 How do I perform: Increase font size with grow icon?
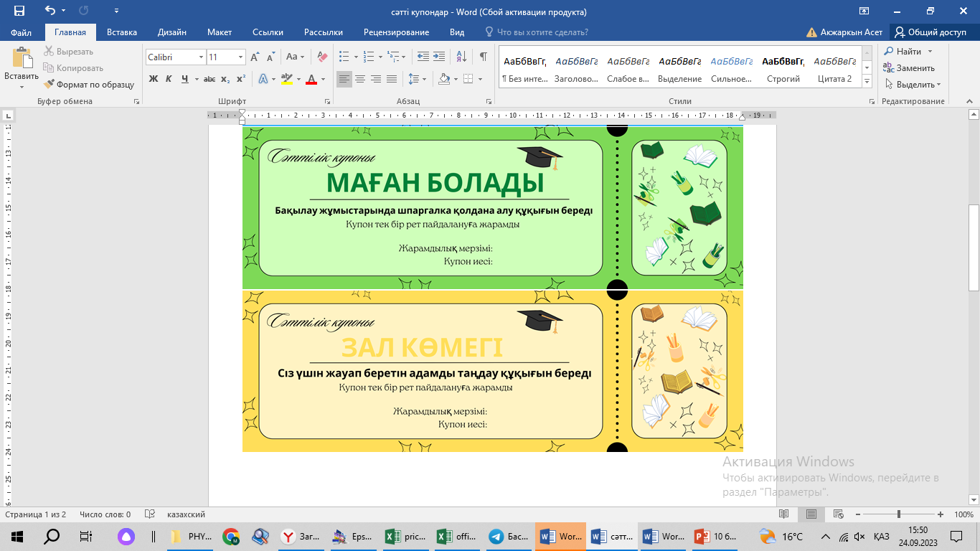click(x=254, y=57)
